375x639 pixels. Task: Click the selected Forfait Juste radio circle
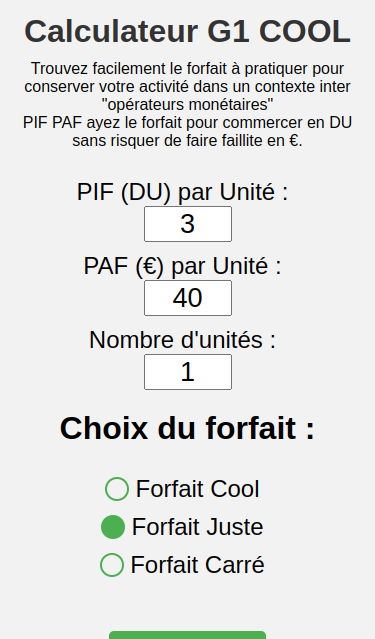point(113,527)
